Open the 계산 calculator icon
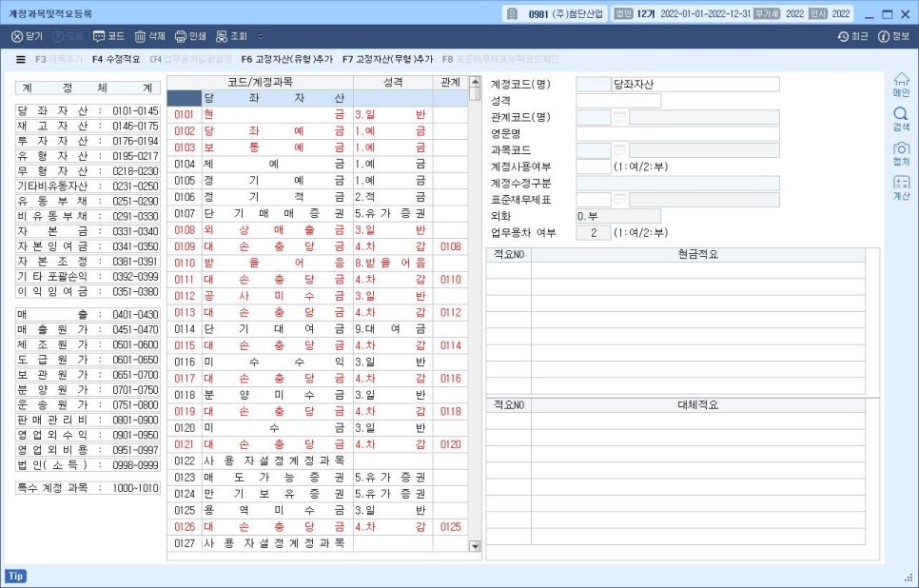Viewport: 919px width, 588px height. coord(901,183)
